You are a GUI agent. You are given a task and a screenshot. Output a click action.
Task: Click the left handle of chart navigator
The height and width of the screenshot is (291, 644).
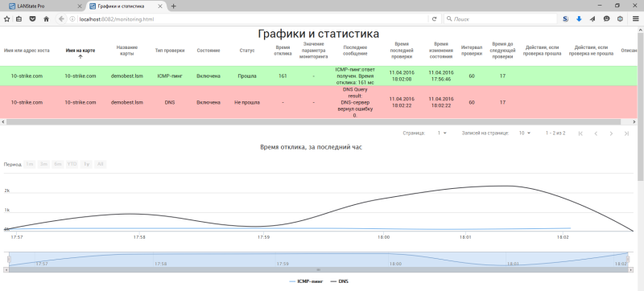(9, 259)
